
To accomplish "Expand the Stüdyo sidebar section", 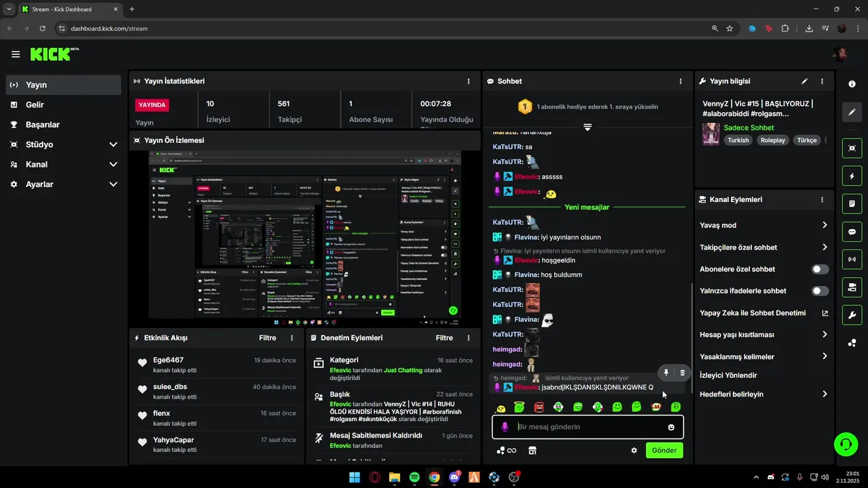I will point(63,144).
